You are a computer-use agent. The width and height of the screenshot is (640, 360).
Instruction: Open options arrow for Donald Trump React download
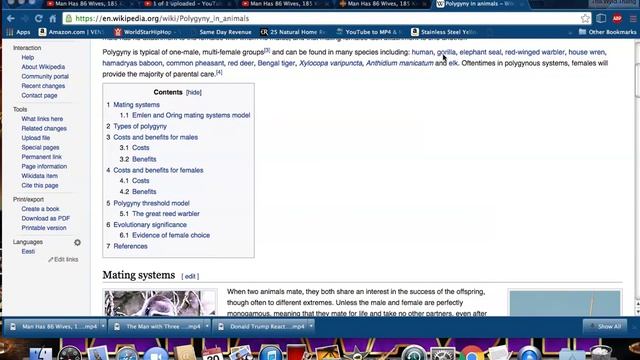click(x=311, y=326)
